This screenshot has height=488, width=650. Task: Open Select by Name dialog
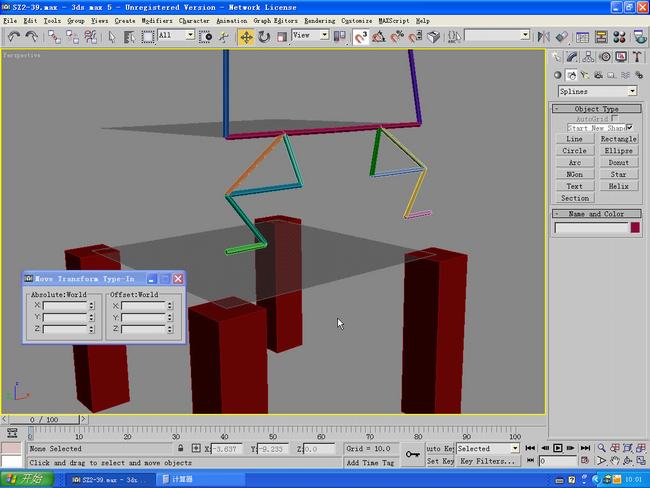(129, 37)
